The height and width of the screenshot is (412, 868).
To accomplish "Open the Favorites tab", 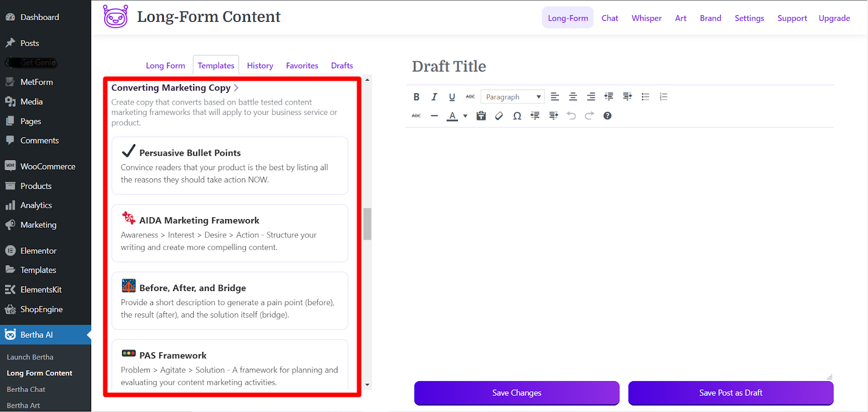I will 302,66.
